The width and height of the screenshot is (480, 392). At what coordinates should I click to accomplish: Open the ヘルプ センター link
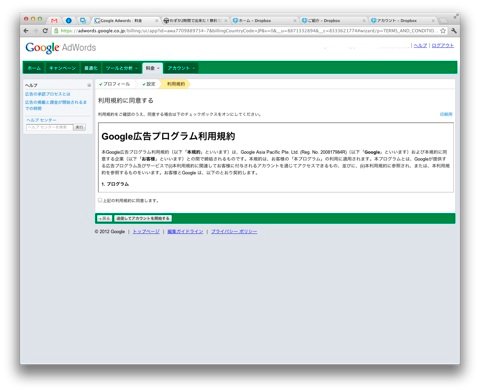point(41,120)
